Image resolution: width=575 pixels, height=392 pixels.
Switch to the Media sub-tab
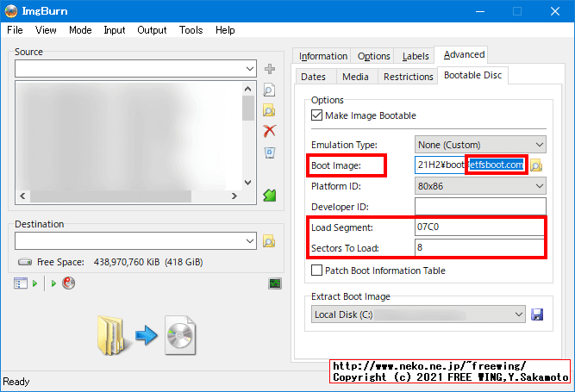(355, 77)
